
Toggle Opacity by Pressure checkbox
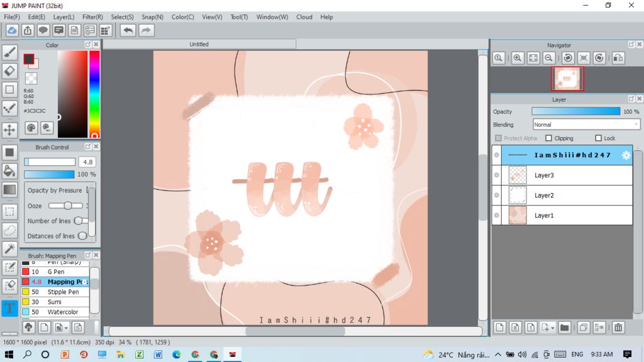[x=88, y=190]
